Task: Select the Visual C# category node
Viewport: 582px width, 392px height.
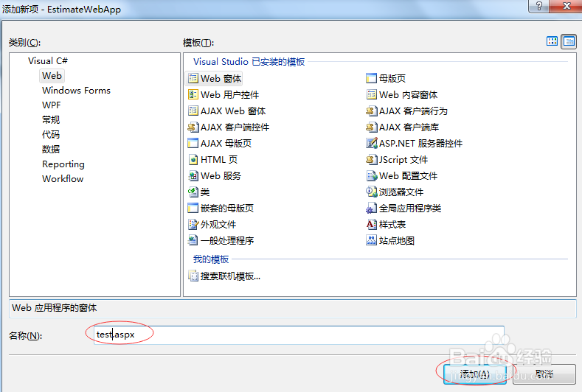Action: click(47, 61)
